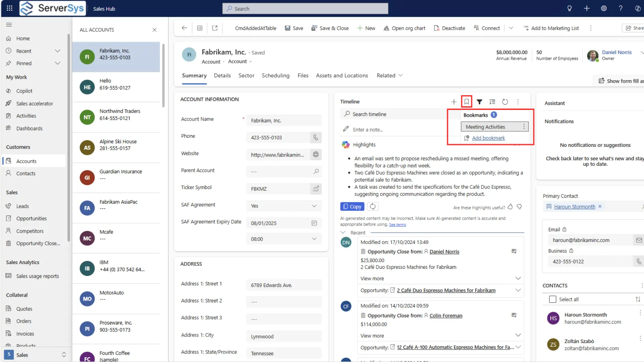Open the Bookmarks flag icon on the Timeline
This screenshot has width=644, height=362.
pyautogui.click(x=467, y=101)
